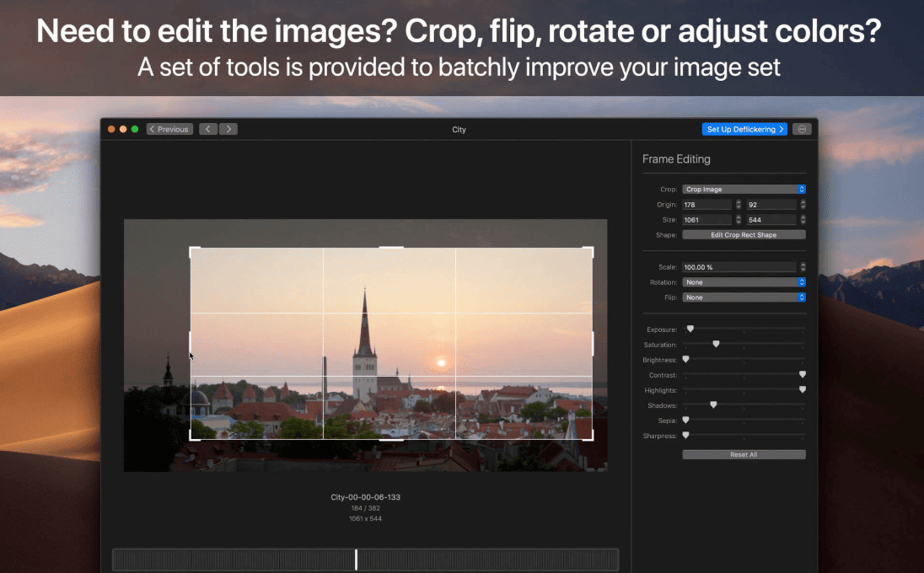Click the Brightness slider handle
The height and width of the screenshot is (573, 924).
(685, 359)
